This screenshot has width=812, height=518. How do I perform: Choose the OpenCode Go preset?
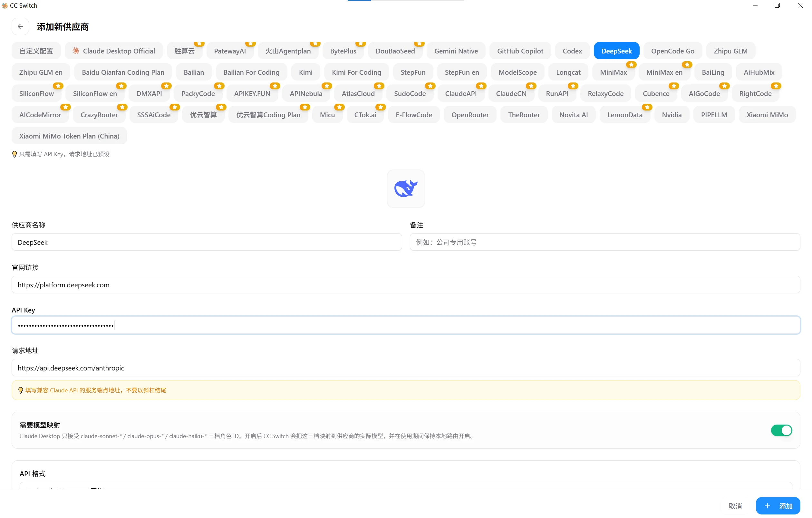click(673, 51)
